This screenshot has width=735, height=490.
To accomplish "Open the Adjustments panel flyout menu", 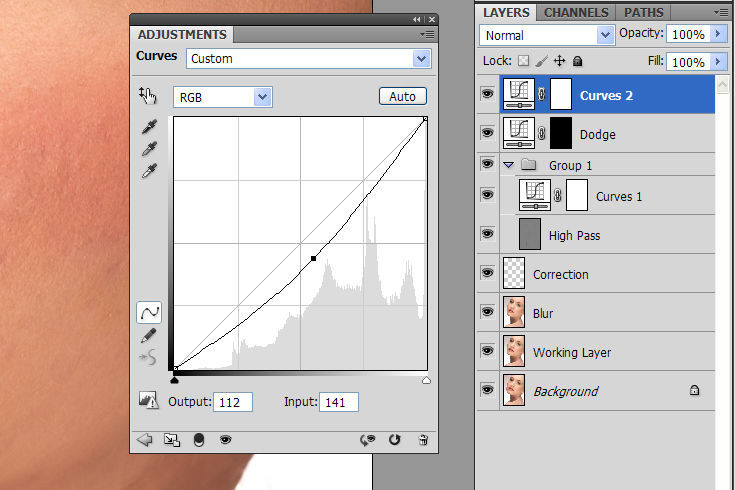I will (428, 34).
